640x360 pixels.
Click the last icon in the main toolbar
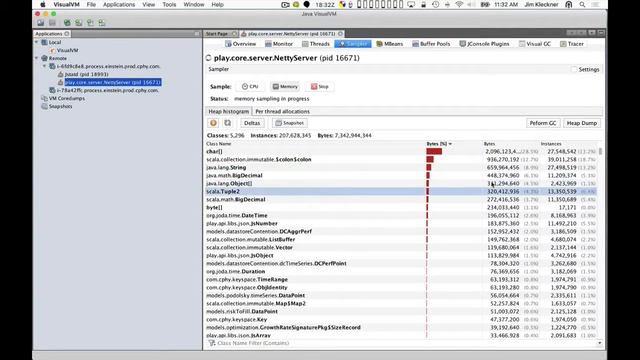[102, 23]
